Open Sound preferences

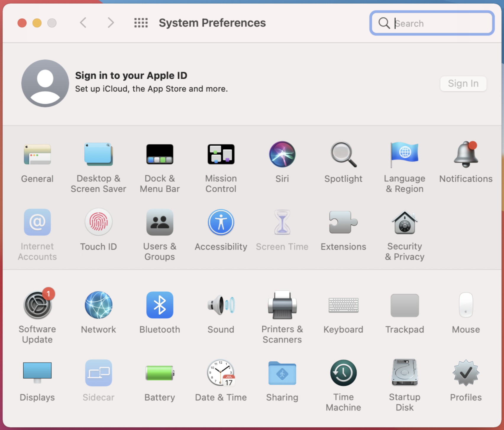[221, 305]
